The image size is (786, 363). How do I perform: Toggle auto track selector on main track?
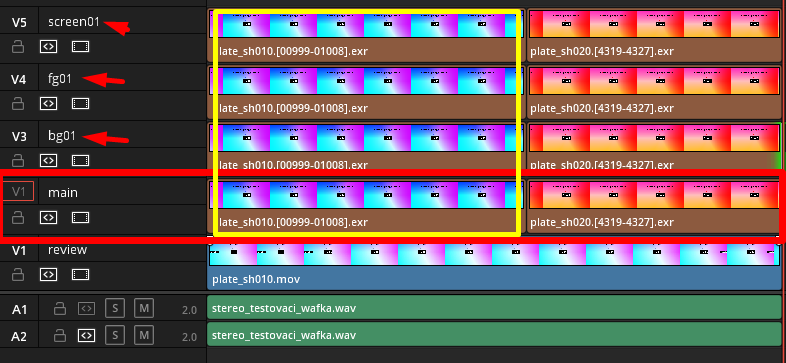point(48,218)
